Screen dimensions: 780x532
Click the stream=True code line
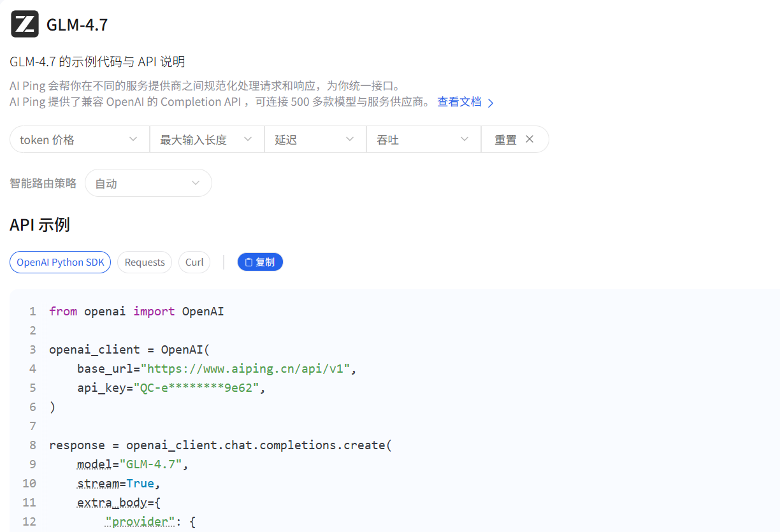tap(119, 483)
